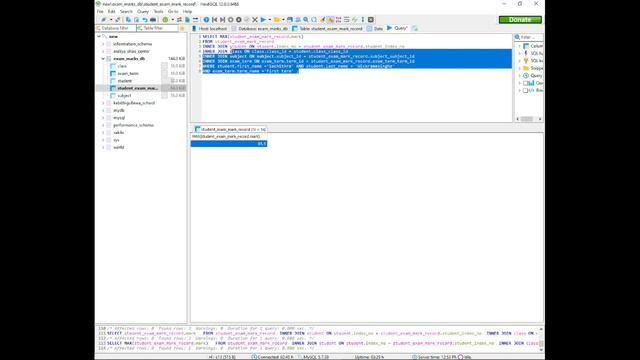The height and width of the screenshot is (360, 640).
Task: Open the dropdown arrow next to connect icon
Action: 111,20
